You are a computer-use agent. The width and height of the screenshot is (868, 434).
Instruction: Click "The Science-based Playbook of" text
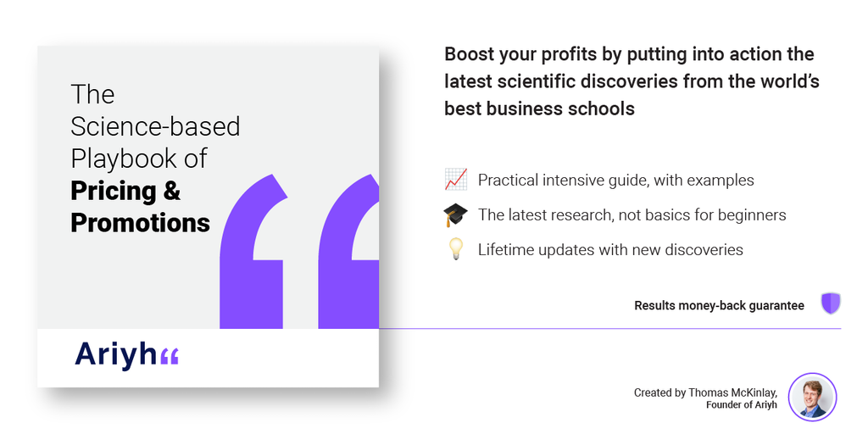[155, 125]
